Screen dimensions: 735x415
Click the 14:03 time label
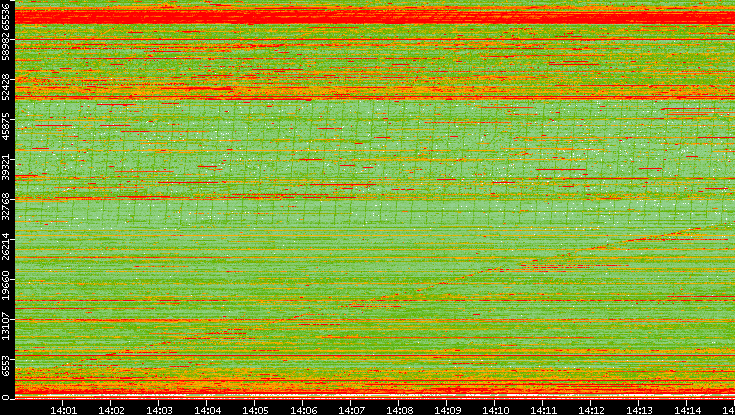[159, 409]
